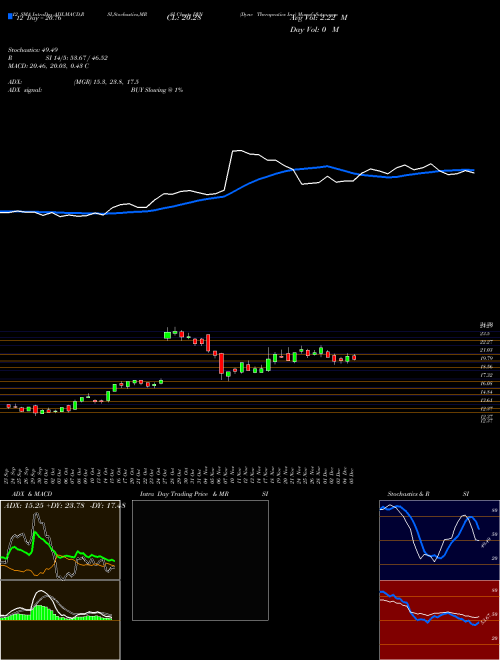This screenshot has height=660, width=500.
Task: Click the blue 12-day SMA legend square
Action: click(x=10, y=16)
